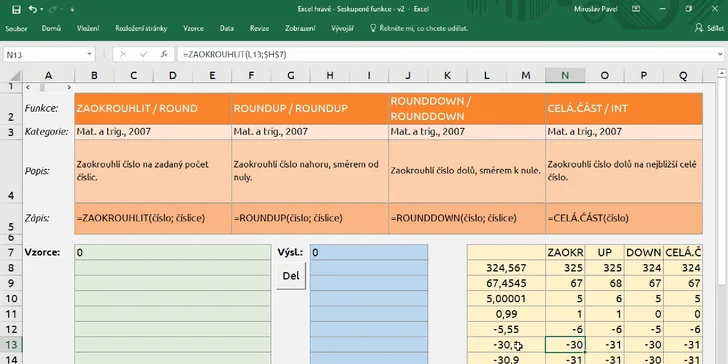This screenshot has width=728, height=364.
Task: Click the CELÁ.ČÁST / INT header cell
Action: [624, 109]
